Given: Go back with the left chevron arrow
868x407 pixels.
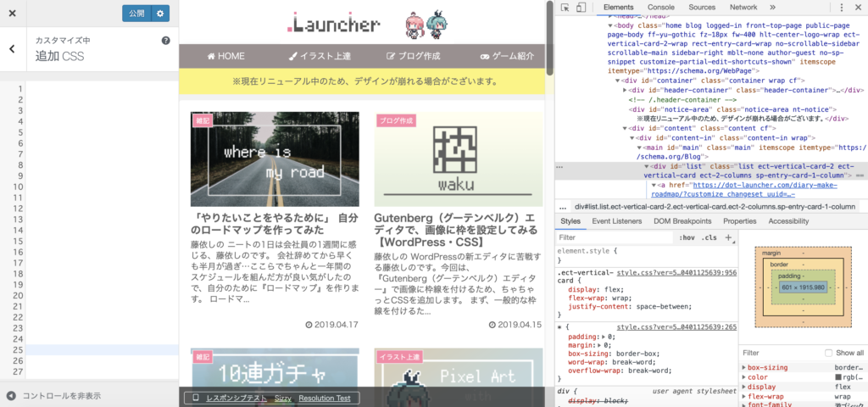Looking at the screenshot, I should click(x=13, y=48).
